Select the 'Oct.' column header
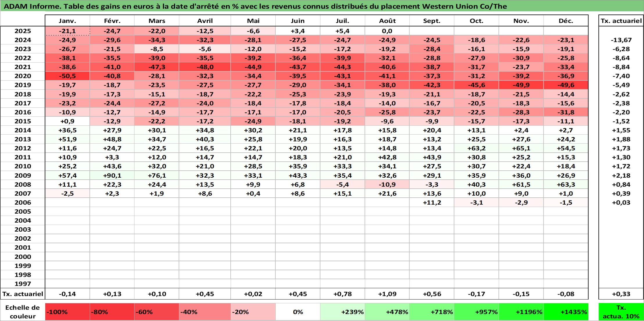This screenshot has height=321, width=644. (476, 21)
